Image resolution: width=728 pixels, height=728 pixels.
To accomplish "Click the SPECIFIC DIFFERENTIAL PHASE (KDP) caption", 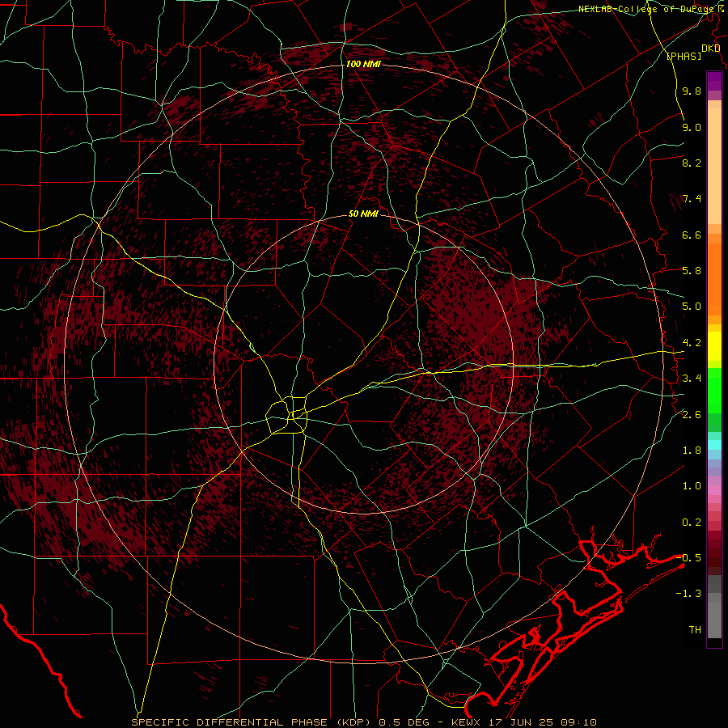I will click(250, 722).
